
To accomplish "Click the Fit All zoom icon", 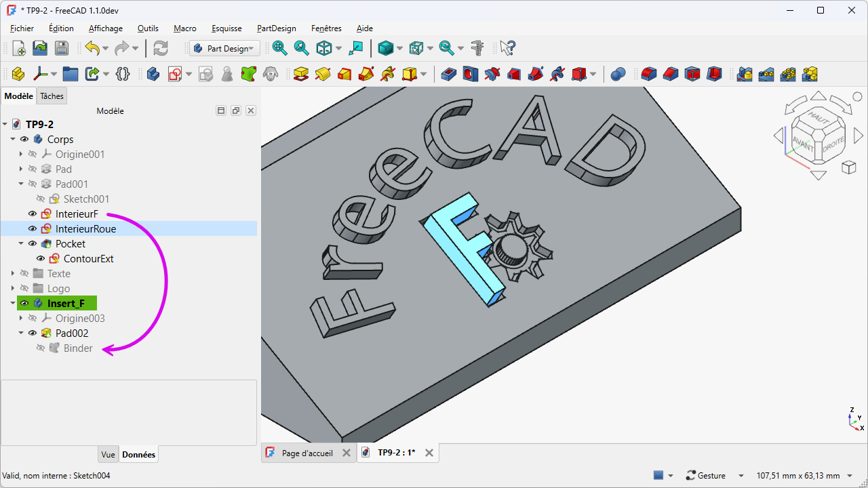I will click(279, 48).
